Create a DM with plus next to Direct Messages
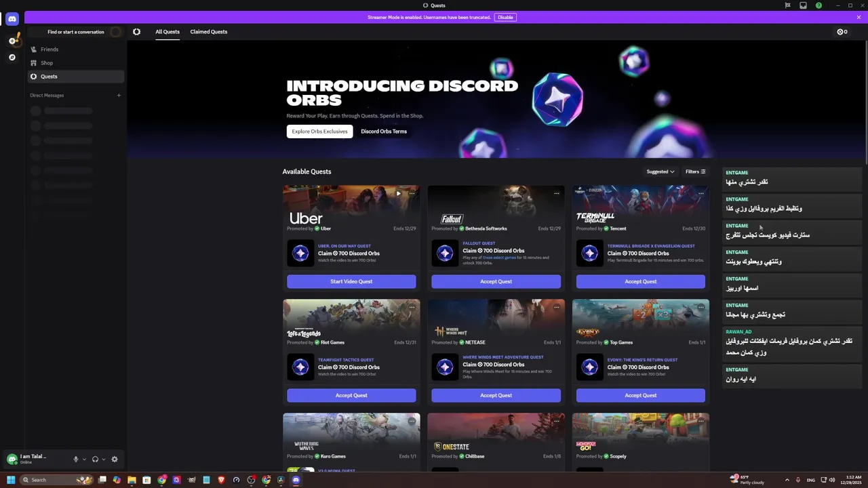868x488 pixels. [x=119, y=96]
